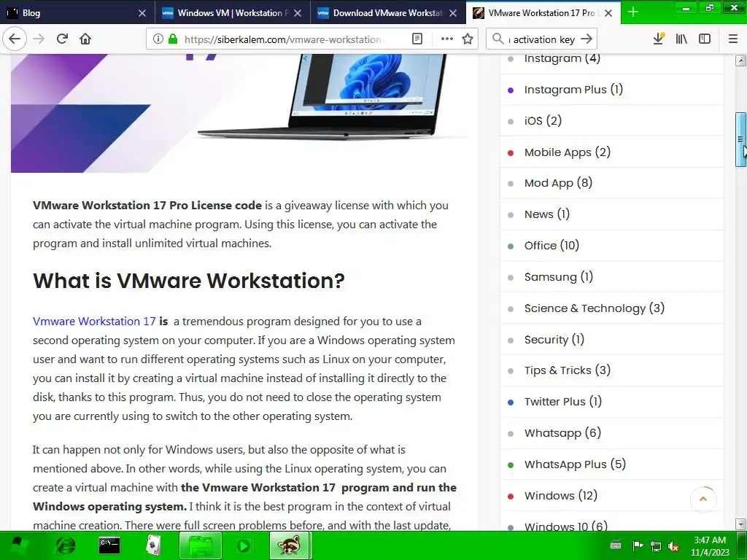747x560 pixels.
Task: Open the downloads panel
Action: (x=659, y=39)
